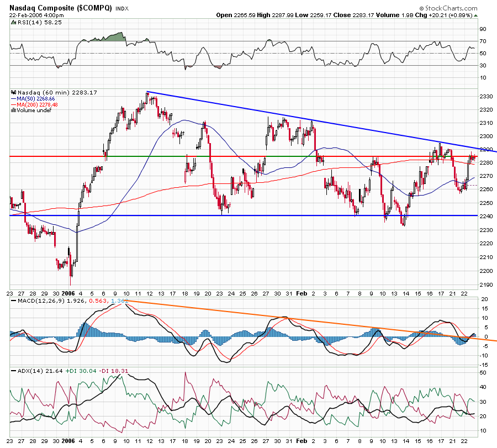Image resolution: width=497 pixels, height=448 pixels.
Task: Click the Close 2283.17 value in the header
Action: point(354,15)
